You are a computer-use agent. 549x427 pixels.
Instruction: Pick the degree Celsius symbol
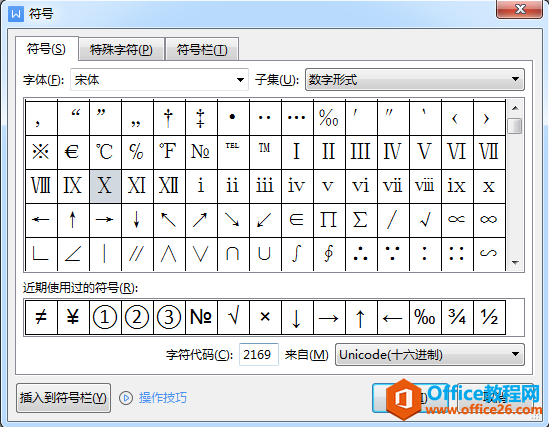coord(105,152)
